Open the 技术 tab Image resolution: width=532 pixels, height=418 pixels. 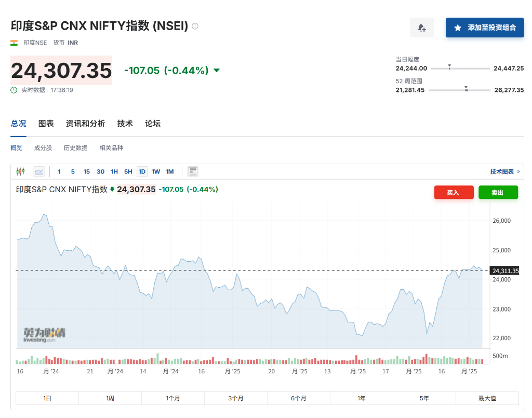coord(125,124)
